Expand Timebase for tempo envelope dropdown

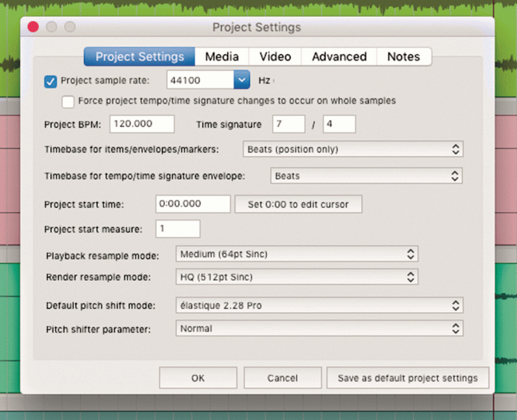pyautogui.click(x=367, y=176)
